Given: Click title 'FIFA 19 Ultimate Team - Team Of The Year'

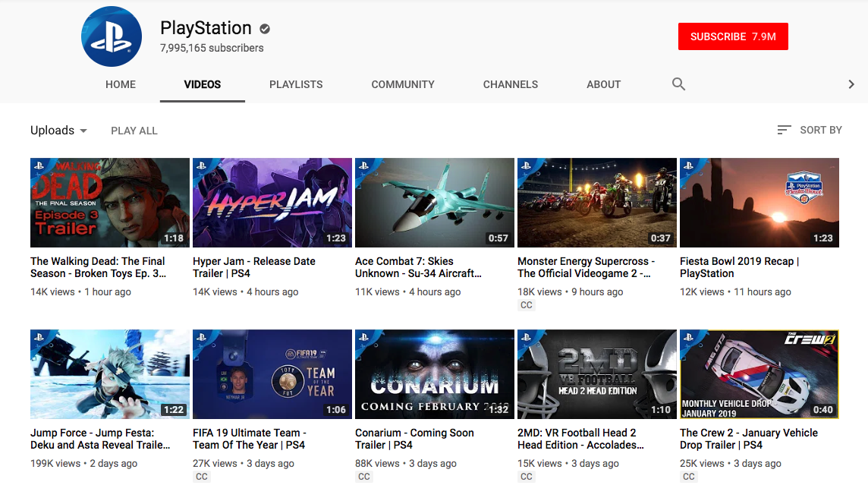Looking at the screenshot, I should click(249, 439).
